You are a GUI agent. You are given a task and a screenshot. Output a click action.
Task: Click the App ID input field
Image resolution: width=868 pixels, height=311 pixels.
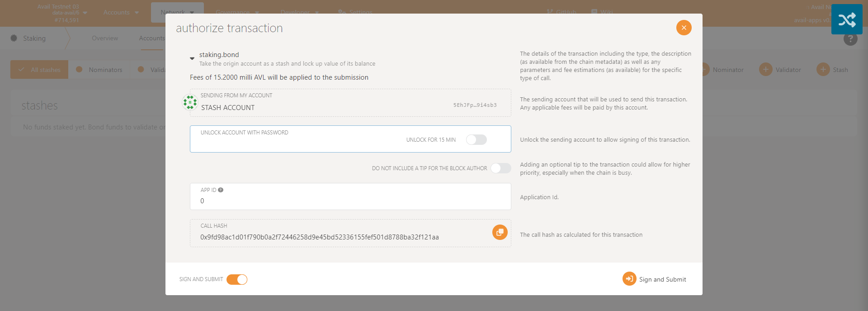(x=350, y=201)
